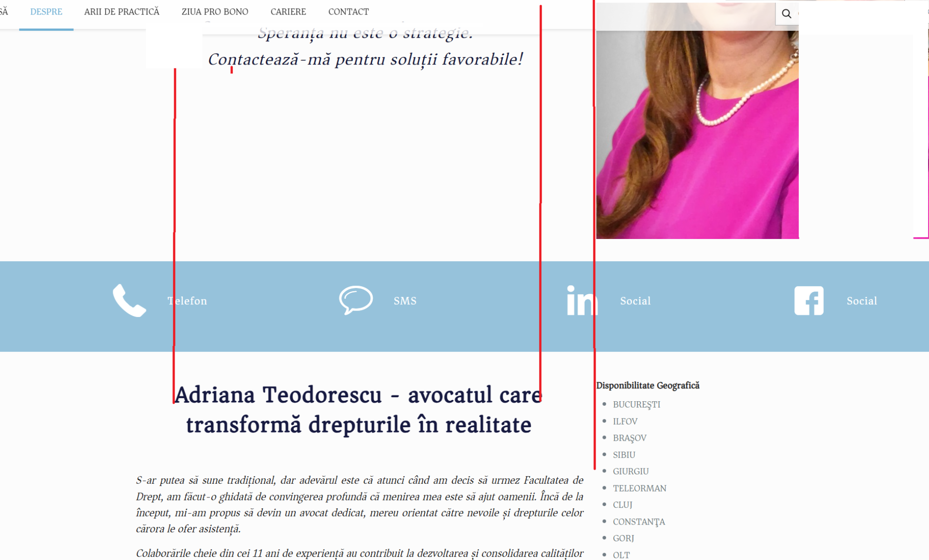Open the Facebook icon

[808, 301]
